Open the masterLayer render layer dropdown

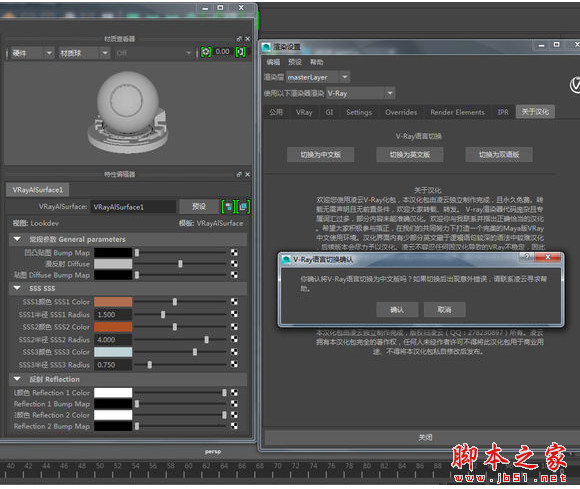[317, 77]
